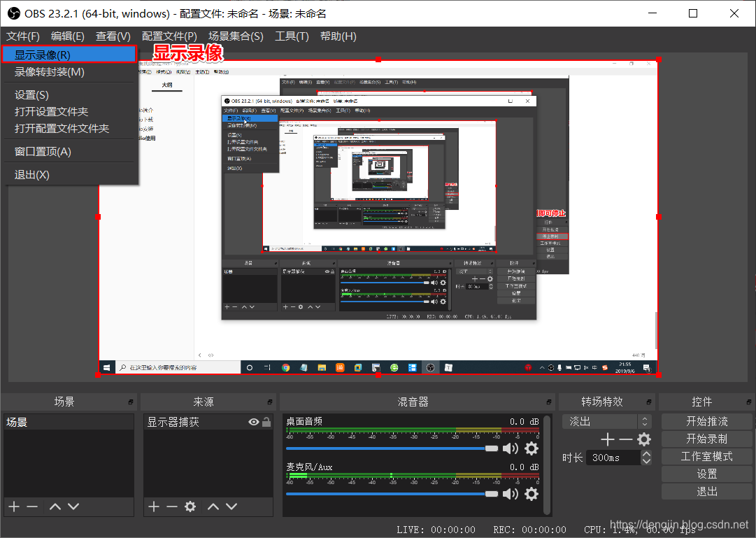Screen dimensions: 756x538
Task: Select 设置(S) in the file menu
Action: click(x=69, y=95)
